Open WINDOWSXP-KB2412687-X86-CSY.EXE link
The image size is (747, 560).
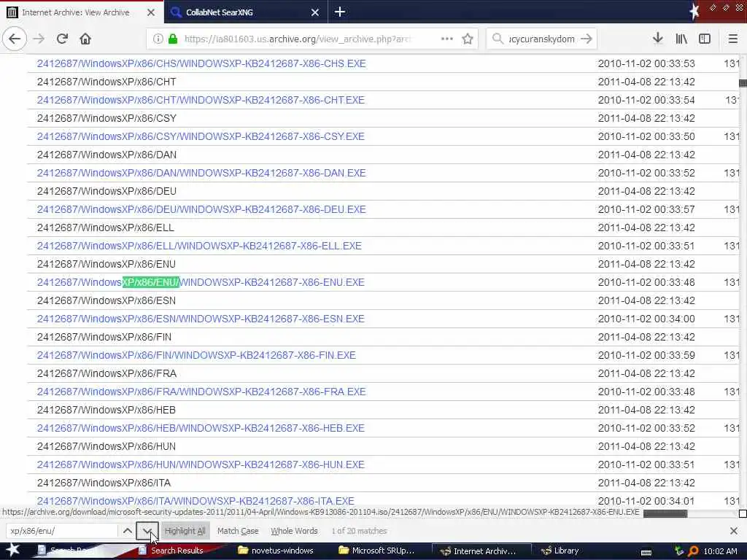tap(201, 136)
